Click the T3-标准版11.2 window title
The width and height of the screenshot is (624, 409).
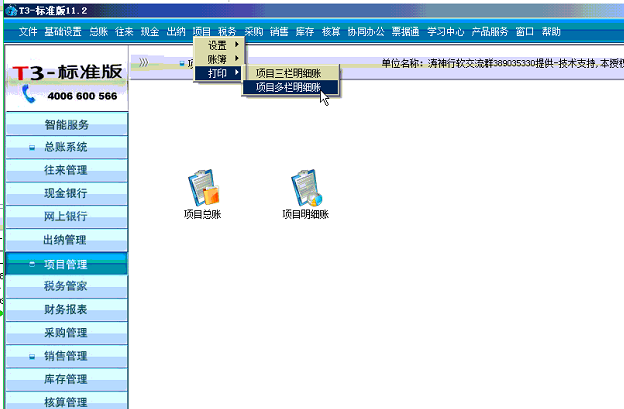[x=53, y=11]
